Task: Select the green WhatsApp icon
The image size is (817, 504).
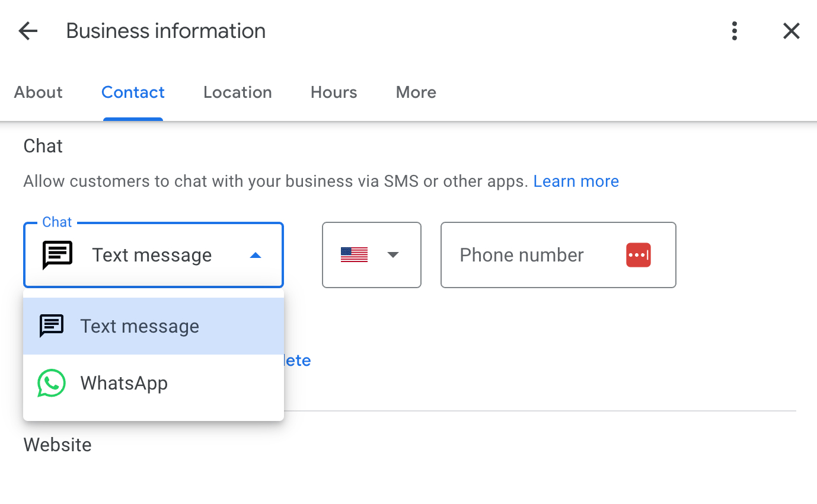Action: click(51, 382)
